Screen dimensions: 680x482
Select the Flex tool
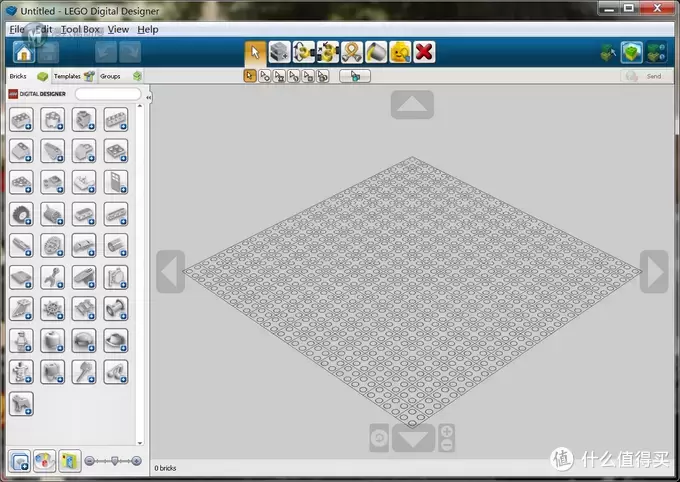tap(352, 52)
